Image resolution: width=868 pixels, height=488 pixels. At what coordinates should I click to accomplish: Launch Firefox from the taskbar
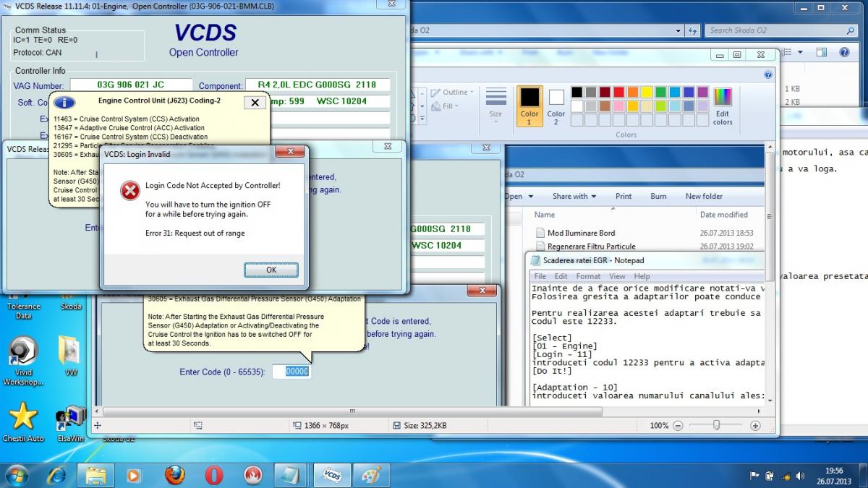[174, 475]
